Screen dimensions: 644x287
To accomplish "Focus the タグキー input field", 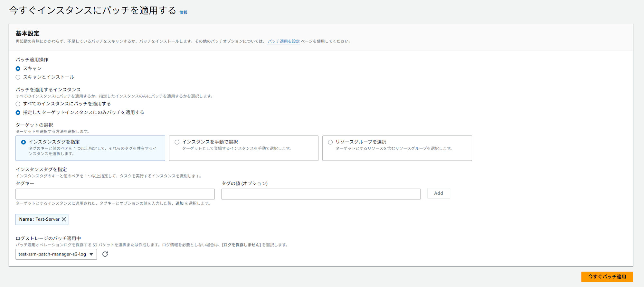I will [x=115, y=194].
